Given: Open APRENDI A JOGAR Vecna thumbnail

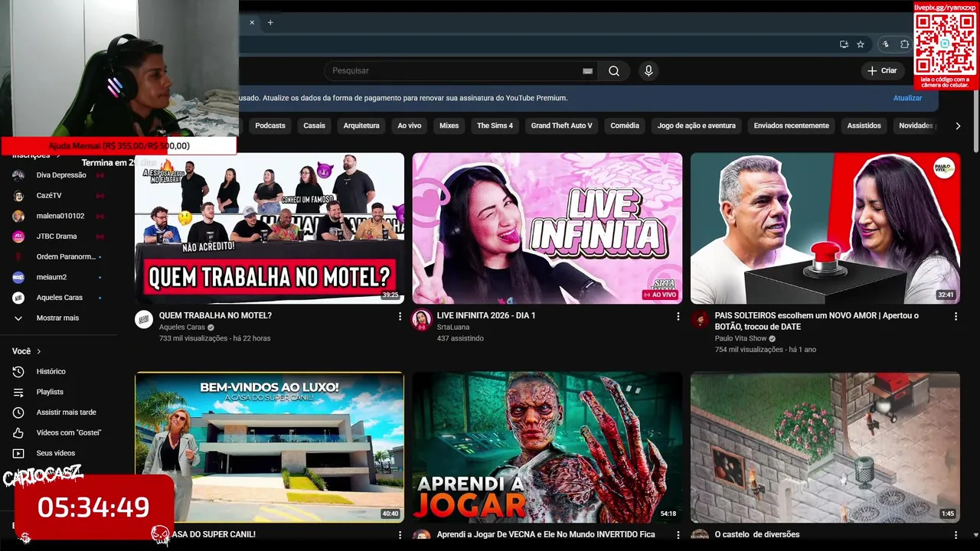Looking at the screenshot, I should (x=547, y=447).
